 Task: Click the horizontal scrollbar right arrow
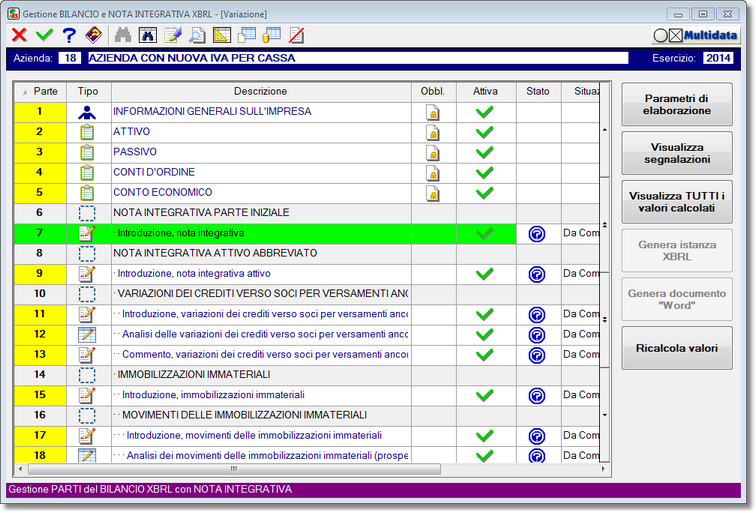point(603,469)
